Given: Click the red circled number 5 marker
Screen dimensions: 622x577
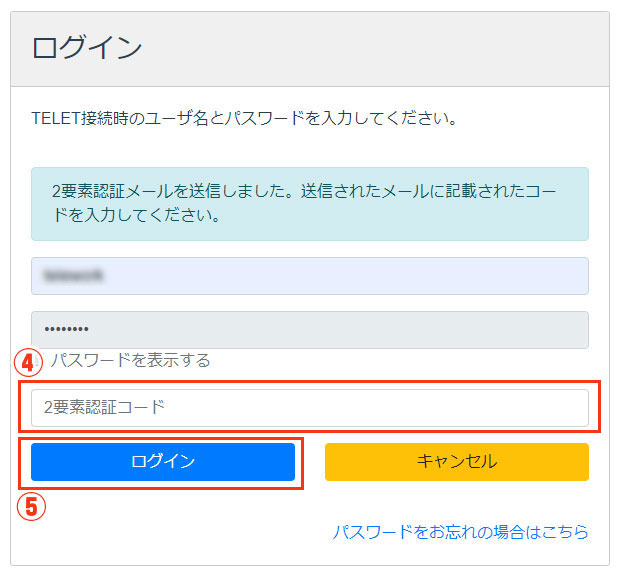Looking at the screenshot, I should pos(31,506).
